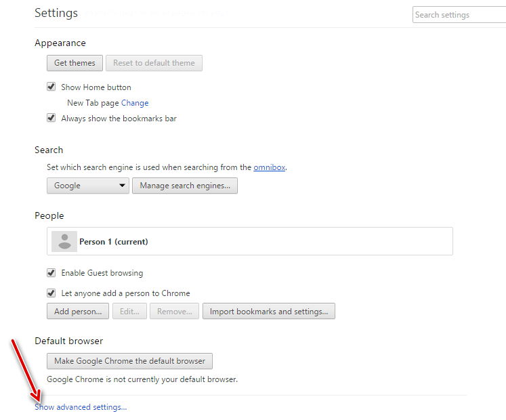
Task: Open the Google search engine dropdown
Action: 87,186
